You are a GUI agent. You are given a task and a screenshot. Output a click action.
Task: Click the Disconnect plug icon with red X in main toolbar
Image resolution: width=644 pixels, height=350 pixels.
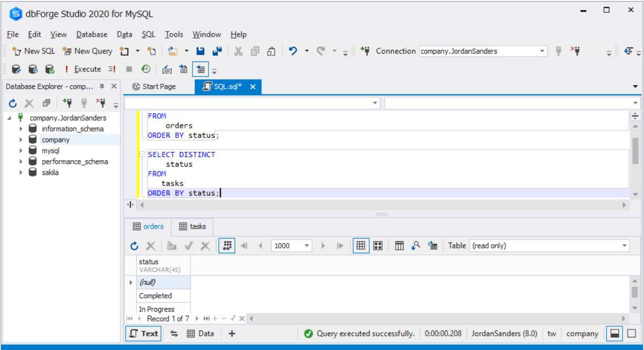point(575,51)
